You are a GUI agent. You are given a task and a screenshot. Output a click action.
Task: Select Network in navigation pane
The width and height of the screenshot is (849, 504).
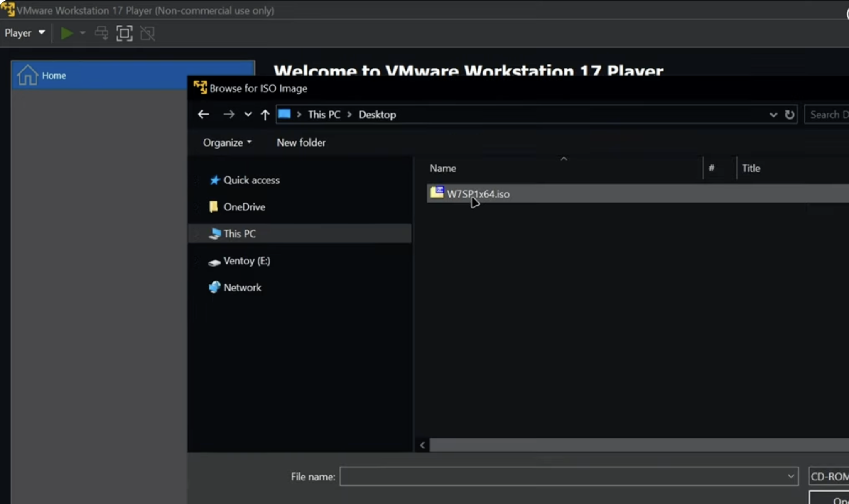click(242, 287)
